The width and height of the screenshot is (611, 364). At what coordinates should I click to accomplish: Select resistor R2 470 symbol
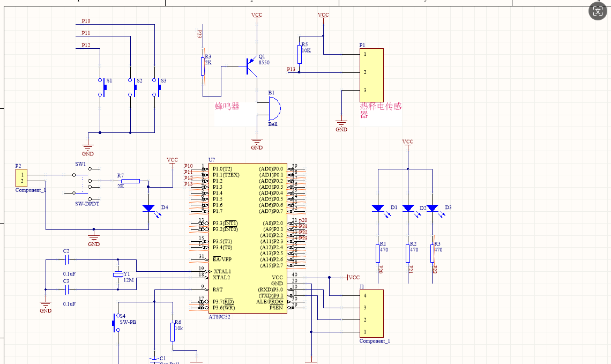click(408, 254)
